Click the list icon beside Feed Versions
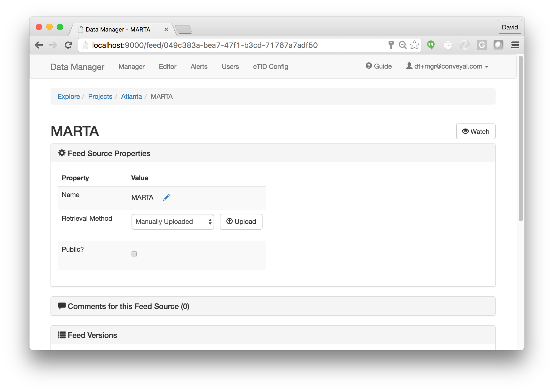Image resolution: width=554 pixels, height=392 pixels. 62,335
